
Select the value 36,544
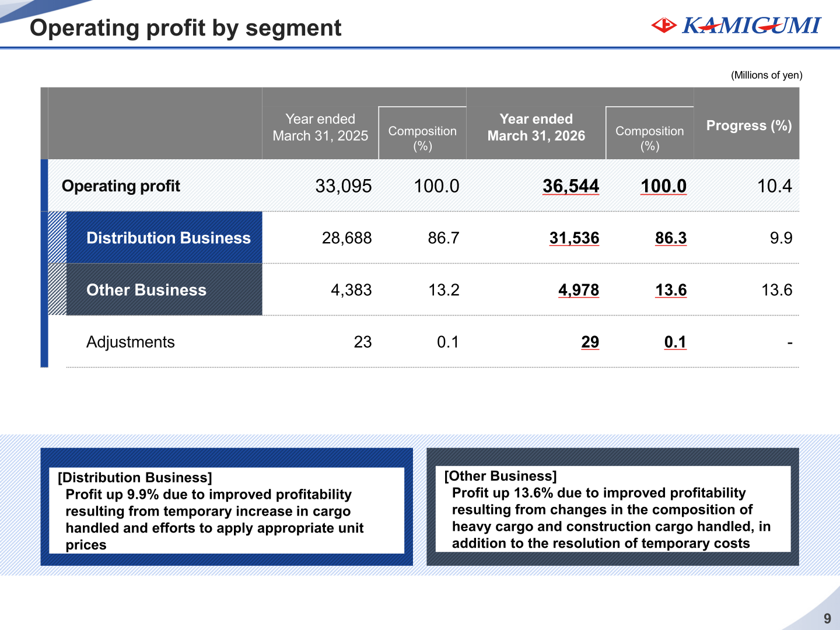pos(570,186)
